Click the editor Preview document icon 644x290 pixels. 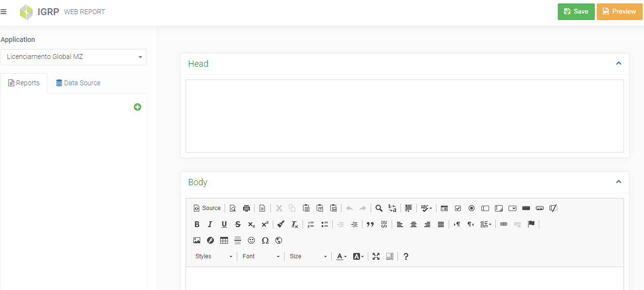(x=233, y=208)
